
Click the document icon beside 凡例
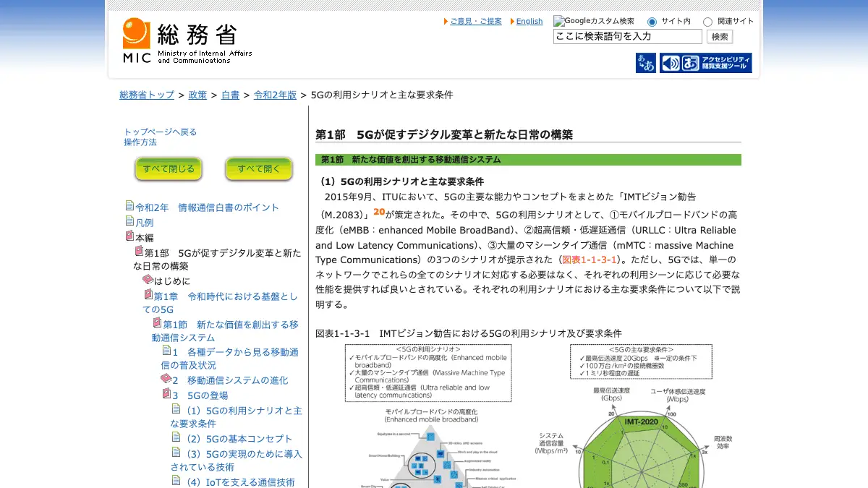click(129, 221)
